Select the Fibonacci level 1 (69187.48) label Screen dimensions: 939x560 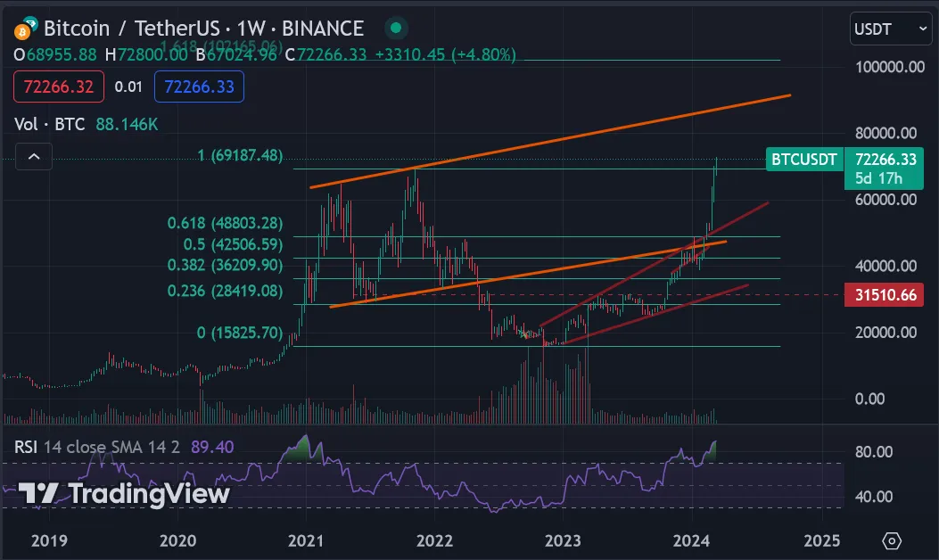(240, 156)
